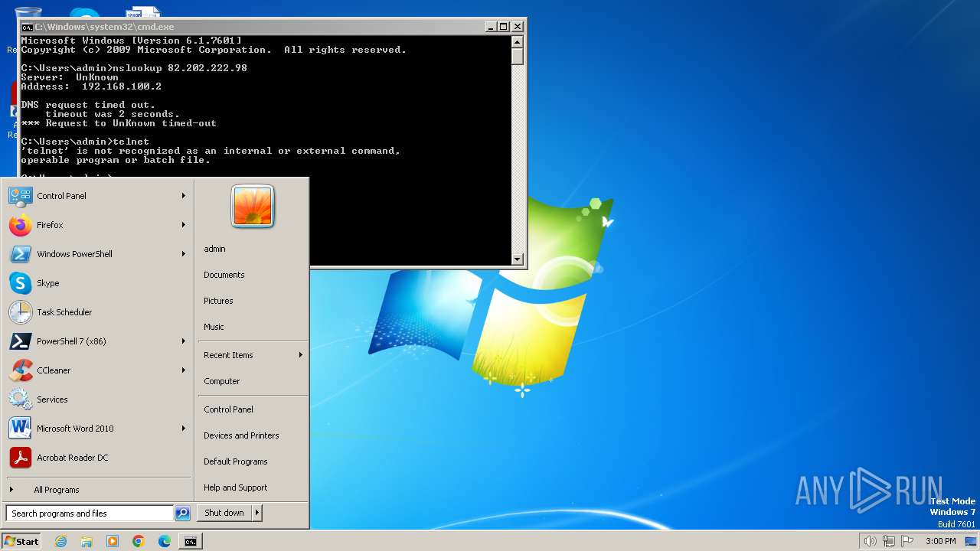The width and height of the screenshot is (980, 551).
Task: Click the Shut down button
Action: pyautogui.click(x=224, y=514)
